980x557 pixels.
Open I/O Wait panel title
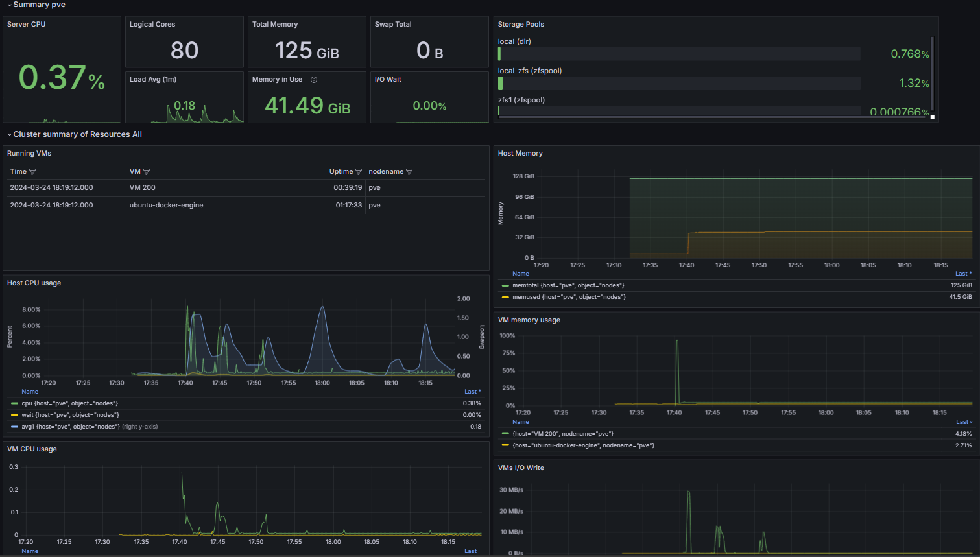point(388,79)
